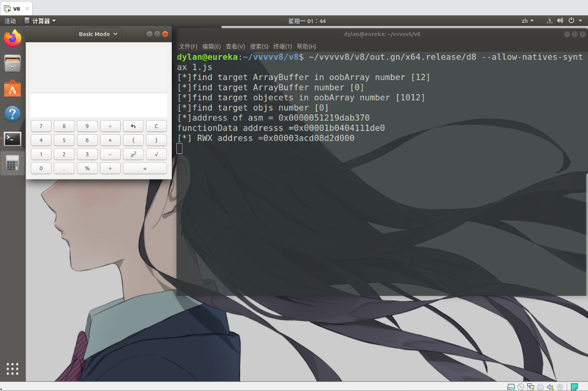Open the power menu icon

[571, 21]
